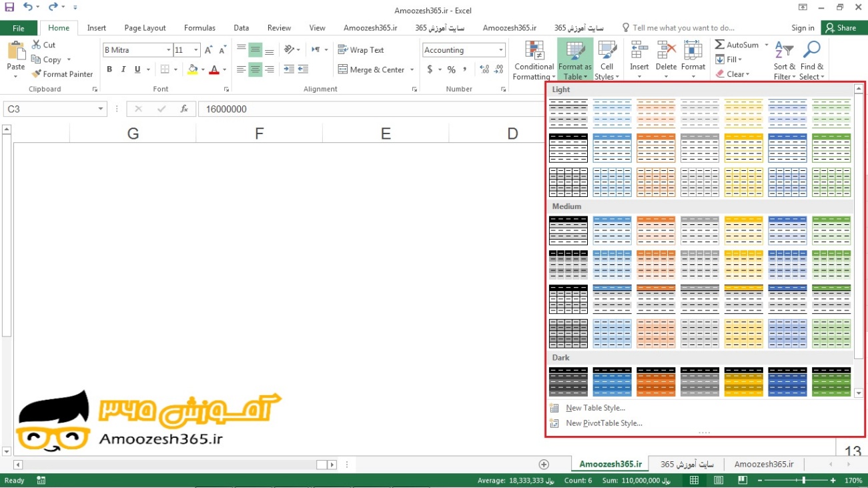Switch to Page Layout view in status bar
This screenshot has width=868, height=488.
pos(719,481)
